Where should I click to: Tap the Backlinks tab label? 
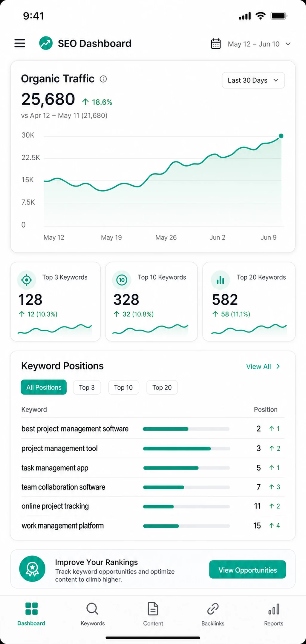(x=213, y=623)
